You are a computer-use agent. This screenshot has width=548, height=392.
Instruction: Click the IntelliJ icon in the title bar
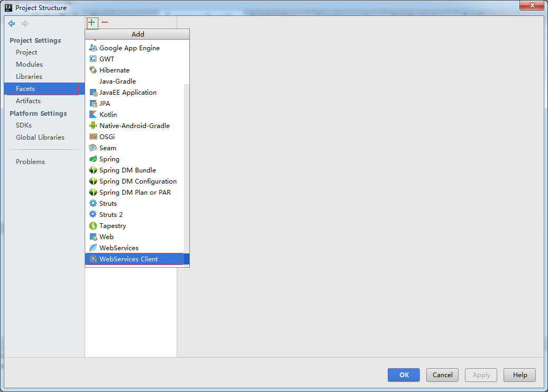coord(8,7)
